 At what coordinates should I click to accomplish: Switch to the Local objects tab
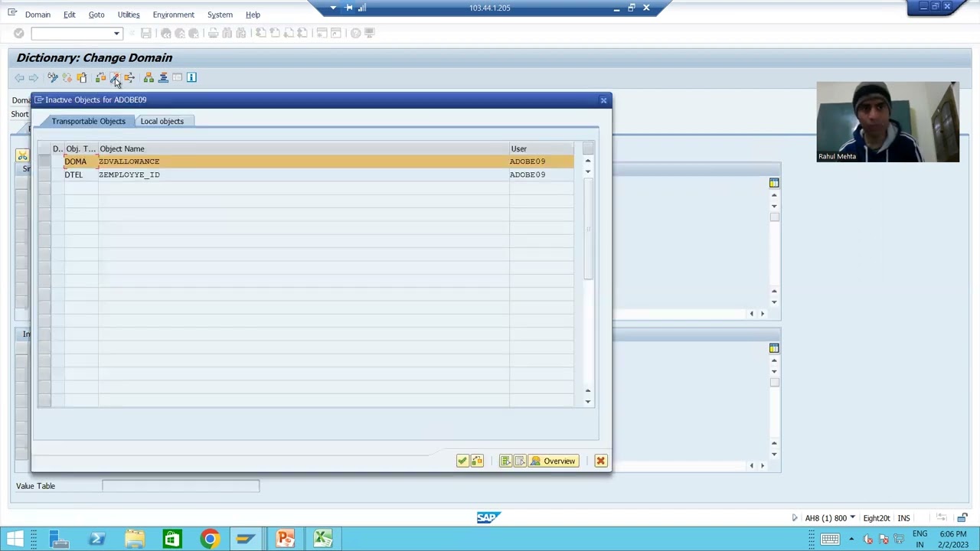[162, 121]
